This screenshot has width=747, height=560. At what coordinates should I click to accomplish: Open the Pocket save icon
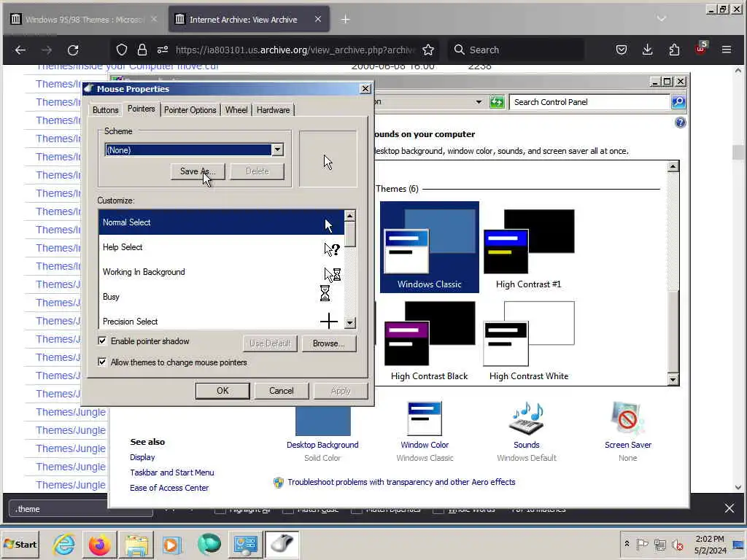coord(622,50)
